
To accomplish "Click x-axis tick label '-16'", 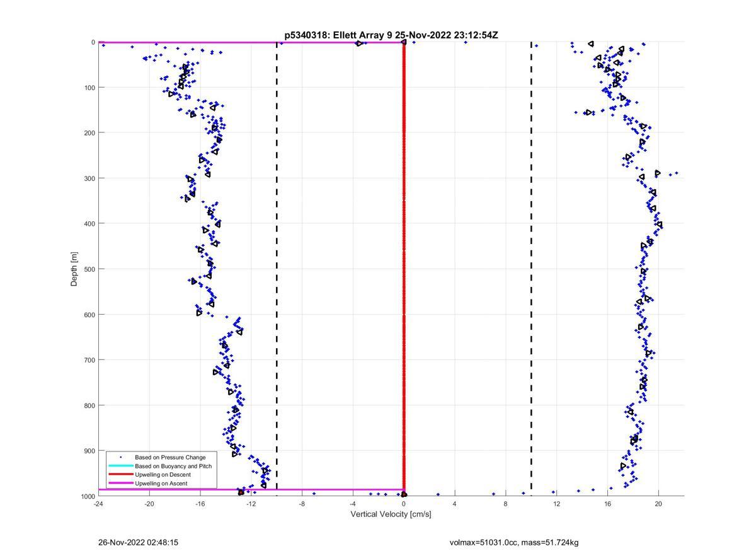I will 200,504.
